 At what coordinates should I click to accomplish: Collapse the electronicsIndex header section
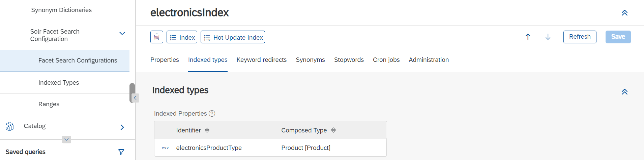(624, 13)
